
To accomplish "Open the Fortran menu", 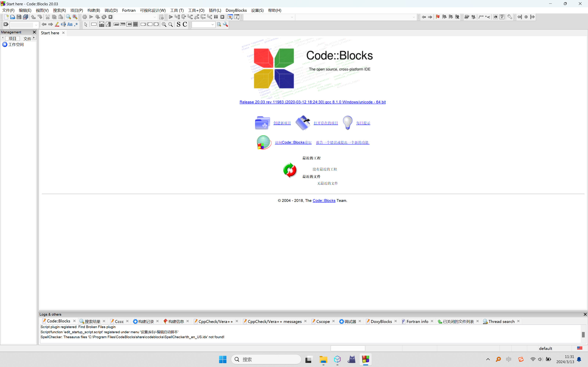I will point(129,10).
